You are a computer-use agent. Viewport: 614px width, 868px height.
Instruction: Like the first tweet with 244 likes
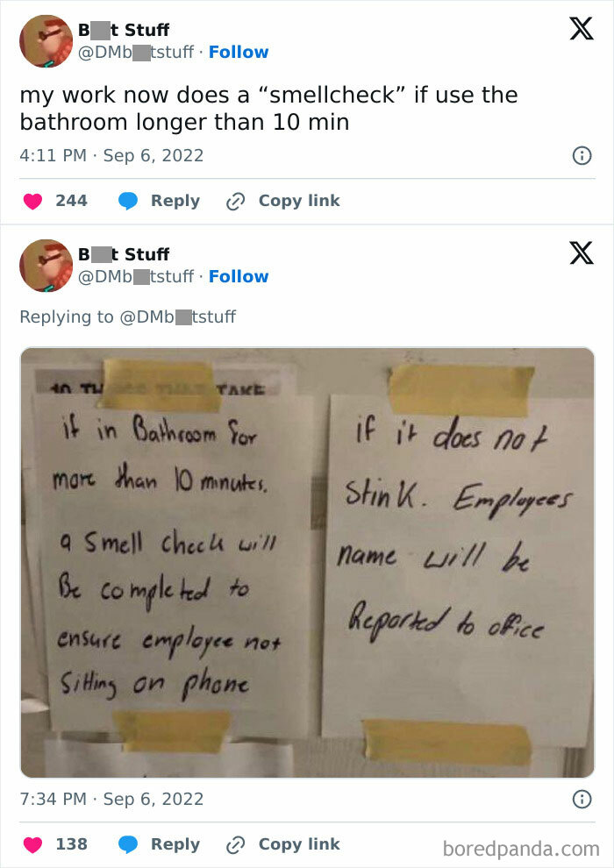click(x=32, y=201)
